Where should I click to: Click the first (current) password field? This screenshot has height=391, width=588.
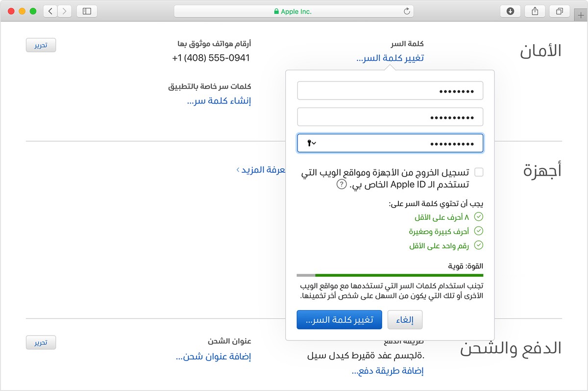click(x=390, y=91)
